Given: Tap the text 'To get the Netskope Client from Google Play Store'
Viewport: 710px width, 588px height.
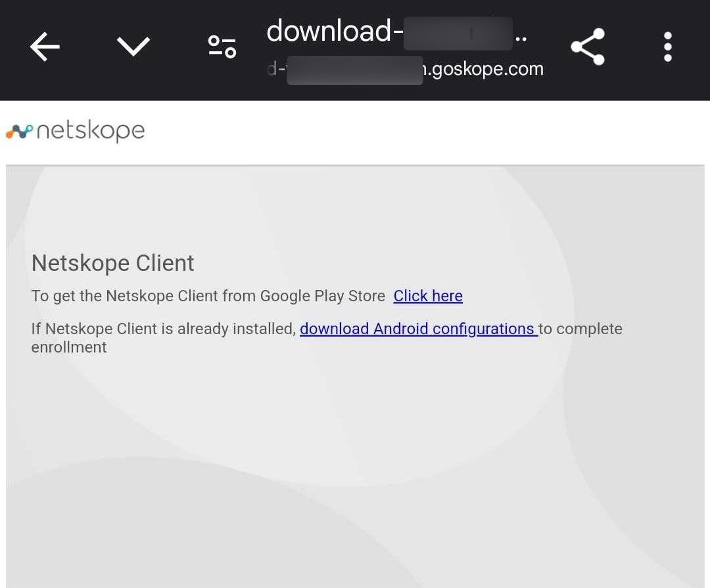Looking at the screenshot, I should 208,296.
